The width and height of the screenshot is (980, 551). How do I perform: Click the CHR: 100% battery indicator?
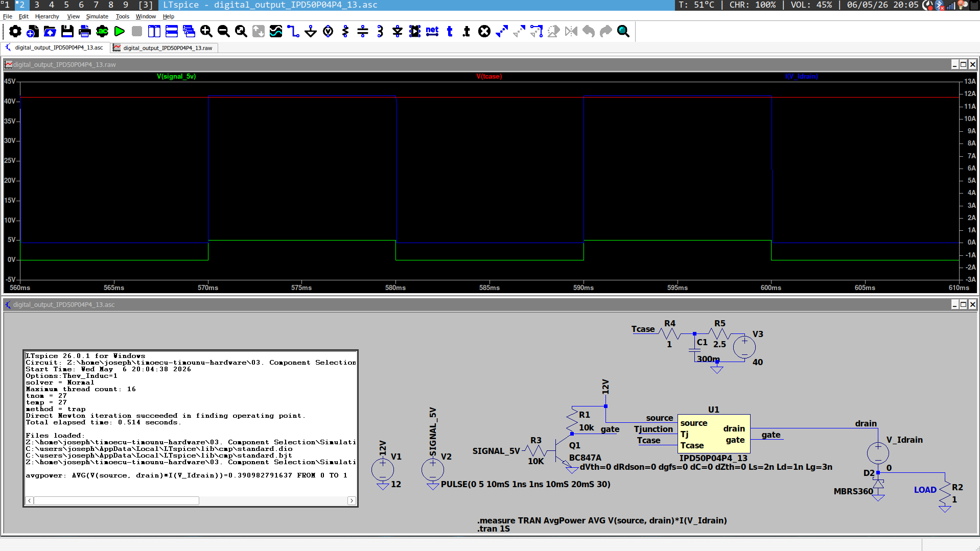[x=753, y=5]
